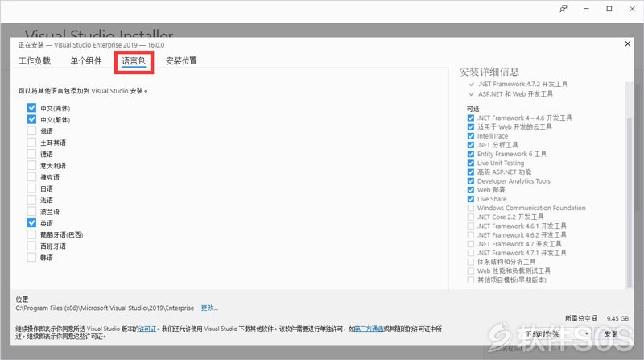Click the 安装 install button
Screen dimensions: 644x360
pyautogui.click(x=612, y=333)
